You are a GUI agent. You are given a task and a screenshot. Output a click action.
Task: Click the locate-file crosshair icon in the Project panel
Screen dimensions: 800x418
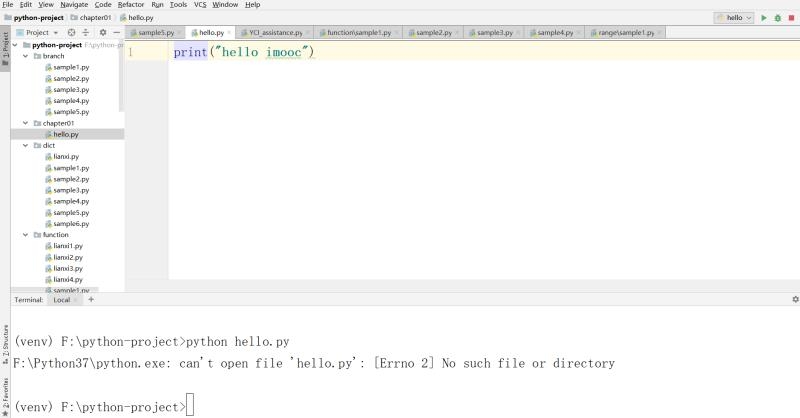(x=71, y=32)
